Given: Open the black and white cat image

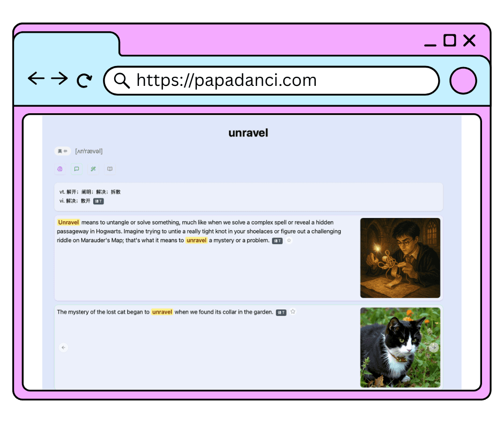Looking at the screenshot, I should [x=400, y=347].
